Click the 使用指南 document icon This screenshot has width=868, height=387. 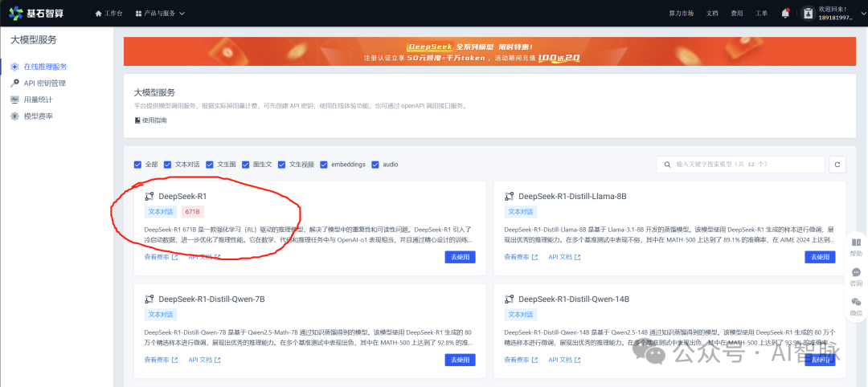click(137, 120)
